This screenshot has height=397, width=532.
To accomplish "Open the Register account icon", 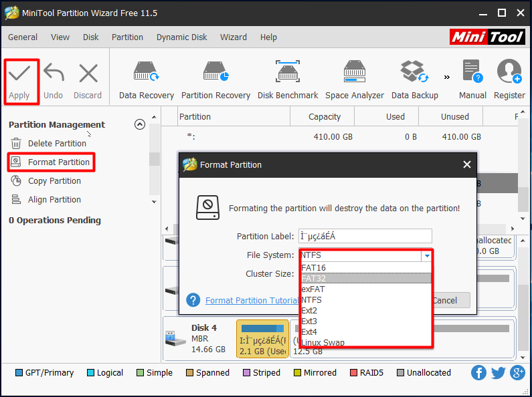I will tap(509, 81).
